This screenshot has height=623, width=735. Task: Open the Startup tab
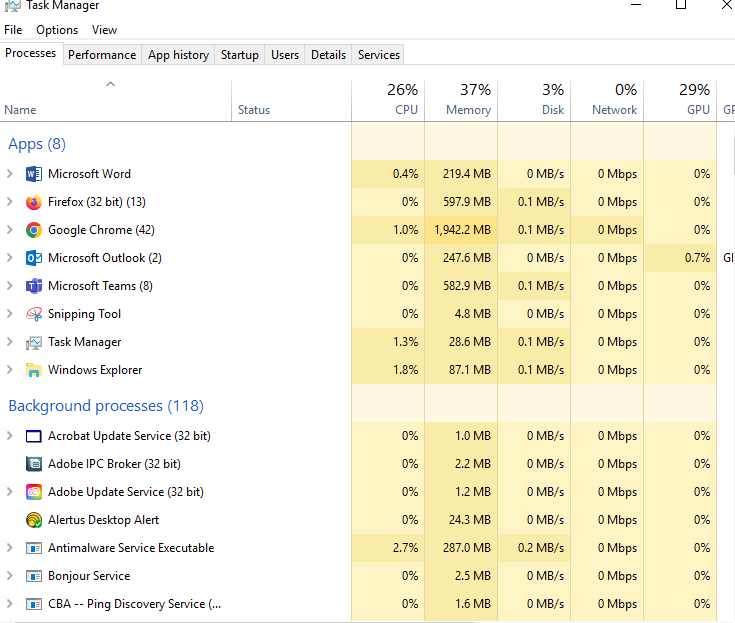coord(240,55)
